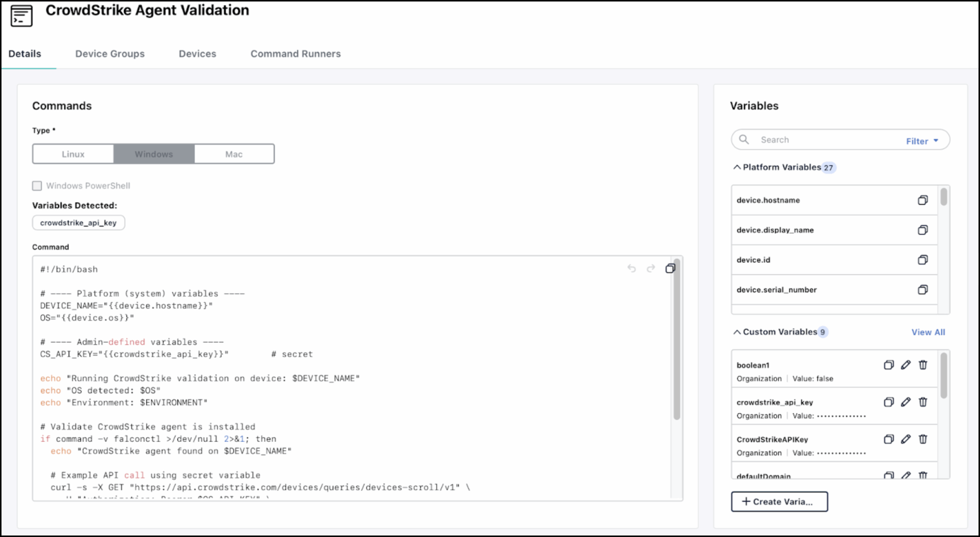Copy the command script to clipboard

pyautogui.click(x=670, y=268)
